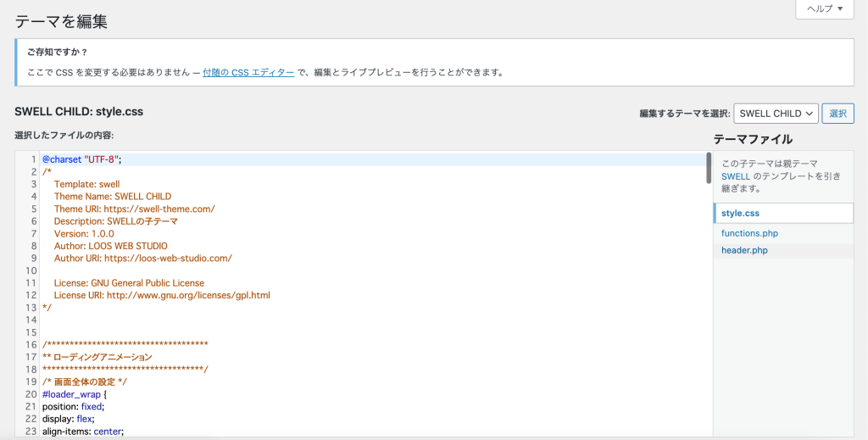This screenshot has height=440, width=868.
Task: Click line number 10 in gutter
Action: 31,270
